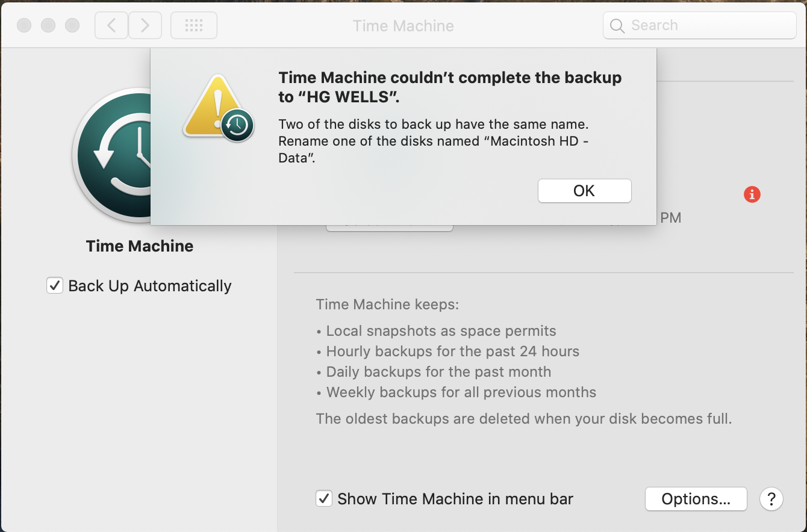Screen dimensions: 807x532
Task: Click the forward chevron navigation button
Action: pos(145,25)
